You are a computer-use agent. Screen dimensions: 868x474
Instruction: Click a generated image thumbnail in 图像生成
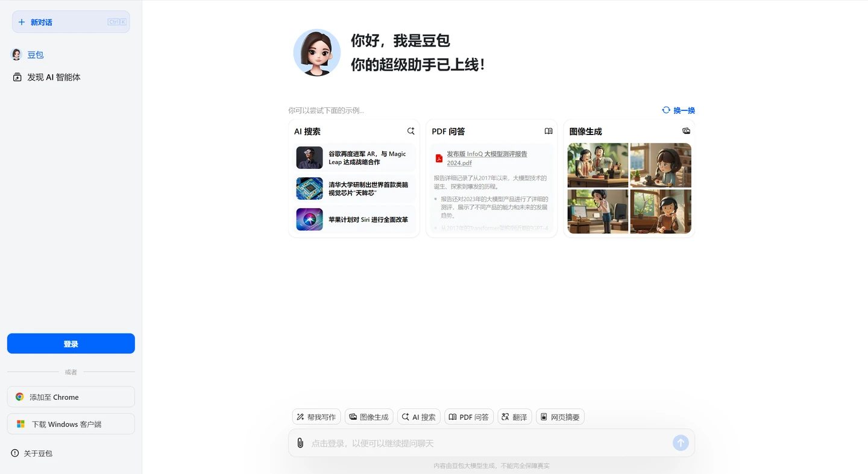(x=597, y=165)
